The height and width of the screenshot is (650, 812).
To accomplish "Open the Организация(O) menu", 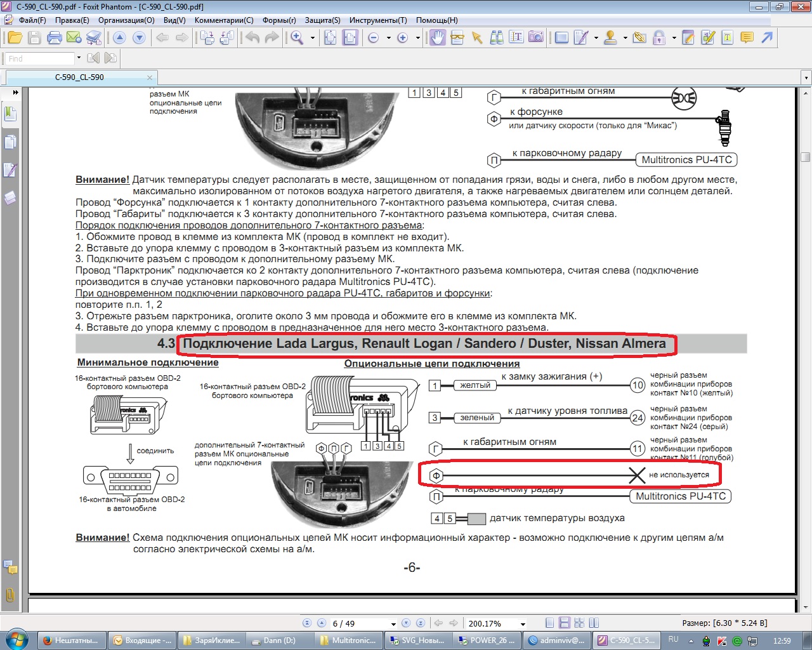I will 126,20.
